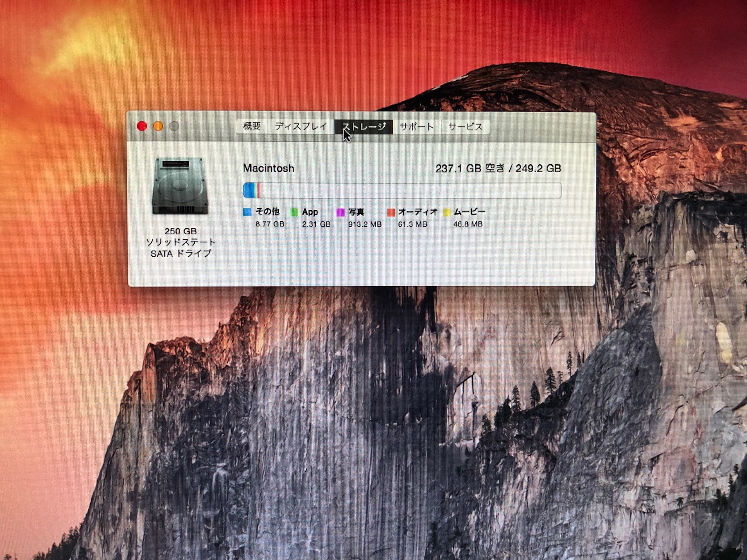Open the ディスプレイ tab

301,126
